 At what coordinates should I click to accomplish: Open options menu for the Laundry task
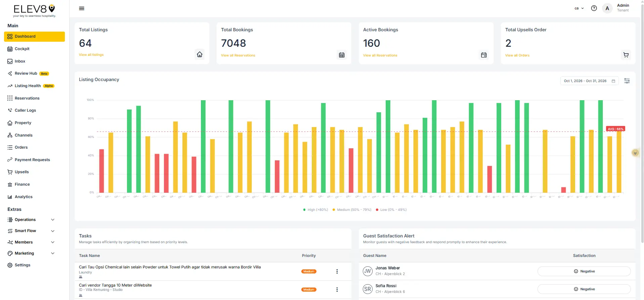[x=337, y=271]
